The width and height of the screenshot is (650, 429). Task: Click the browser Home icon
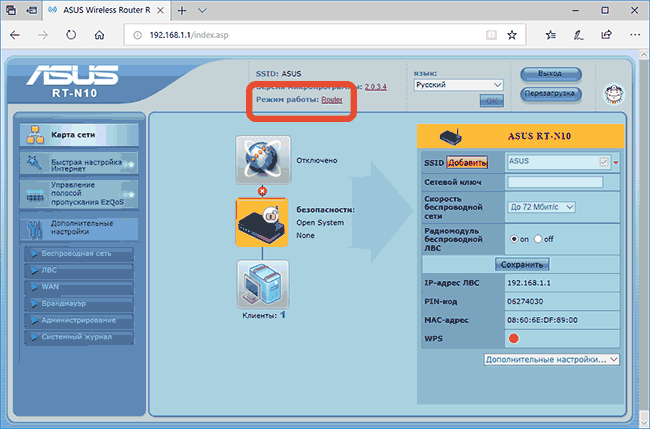click(99, 34)
